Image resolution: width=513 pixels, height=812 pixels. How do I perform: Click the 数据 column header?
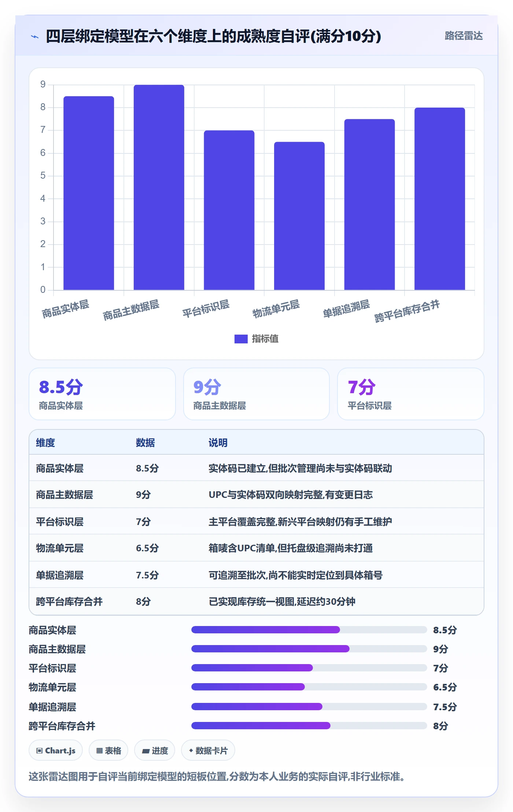(145, 443)
